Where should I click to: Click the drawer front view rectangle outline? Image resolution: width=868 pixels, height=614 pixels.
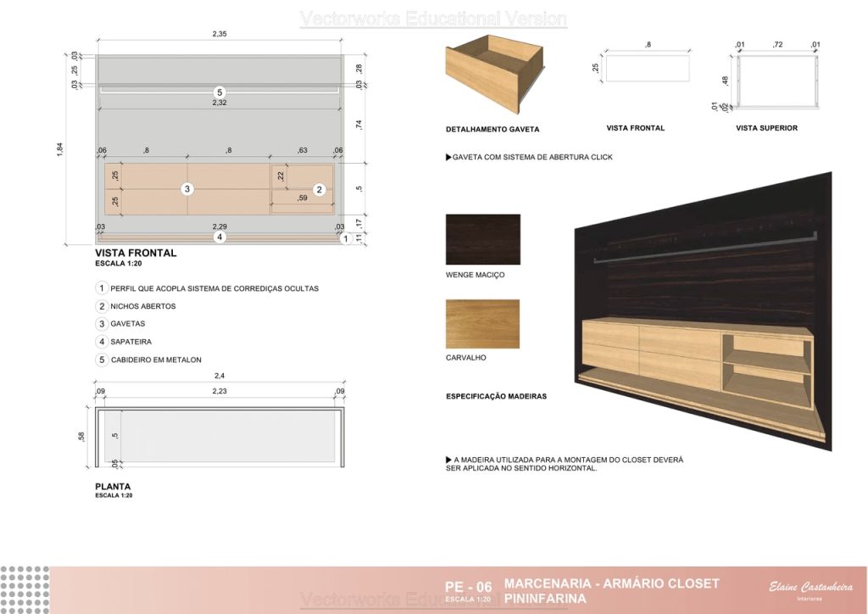[648, 69]
